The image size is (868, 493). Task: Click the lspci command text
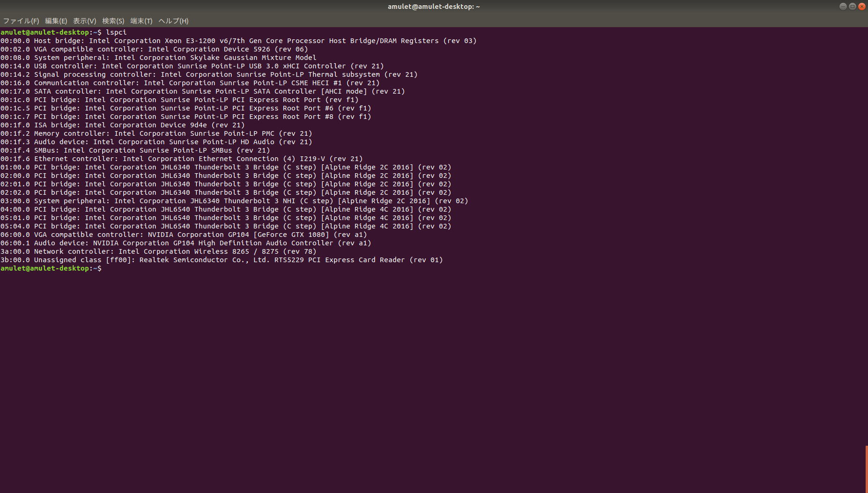pyautogui.click(x=116, y=32)
